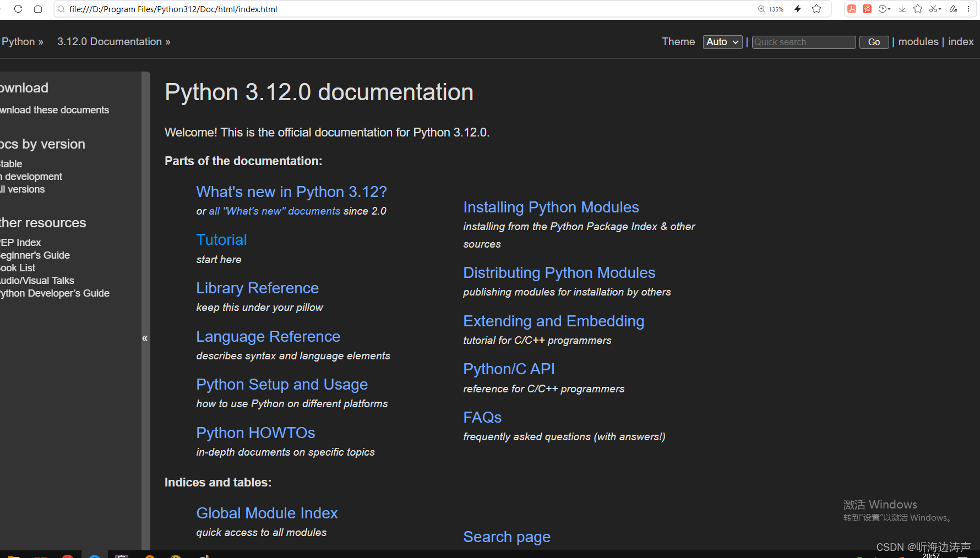The height and width of the screenshot is (558, 980).
Task: Open favorites with the toolbar star icon
Action: [x=918, y=9]
